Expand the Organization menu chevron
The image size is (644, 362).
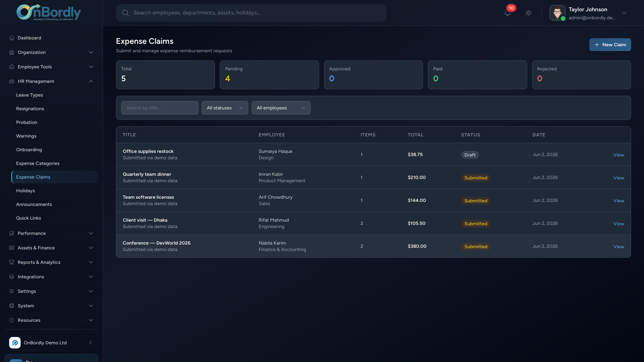point(91,52)
